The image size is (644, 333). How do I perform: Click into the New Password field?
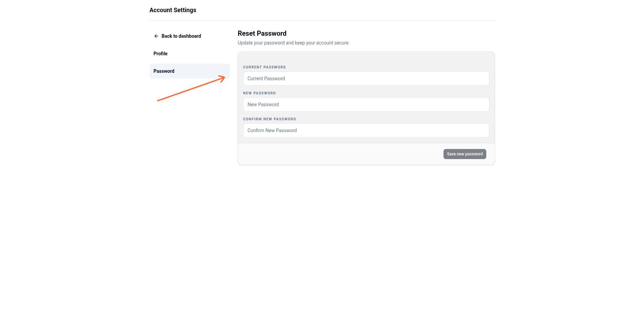click(x=366, y=104)
